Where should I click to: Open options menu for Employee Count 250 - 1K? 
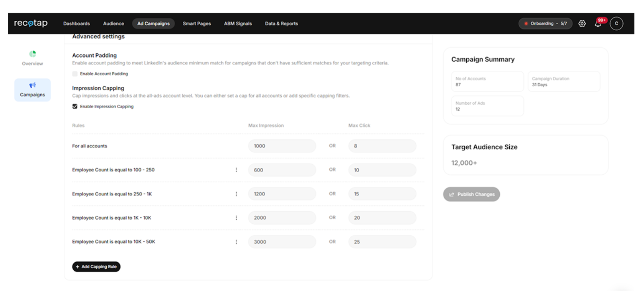[236, 194]
